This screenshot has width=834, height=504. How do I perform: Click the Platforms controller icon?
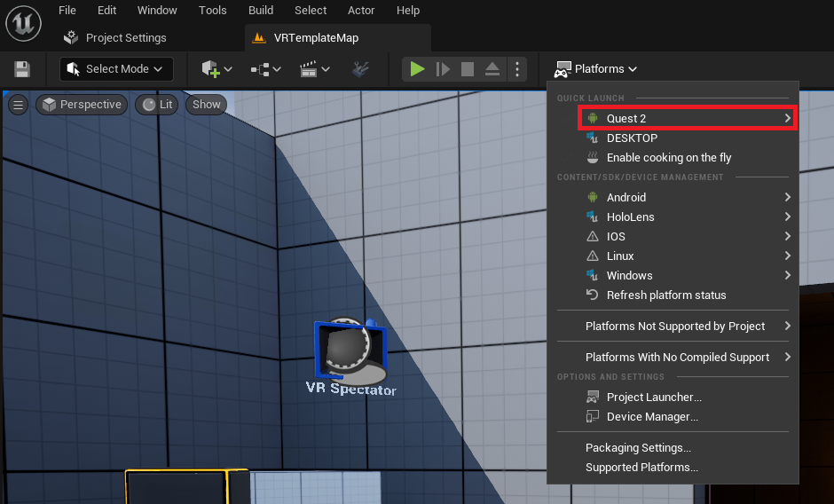coord(563,69)
